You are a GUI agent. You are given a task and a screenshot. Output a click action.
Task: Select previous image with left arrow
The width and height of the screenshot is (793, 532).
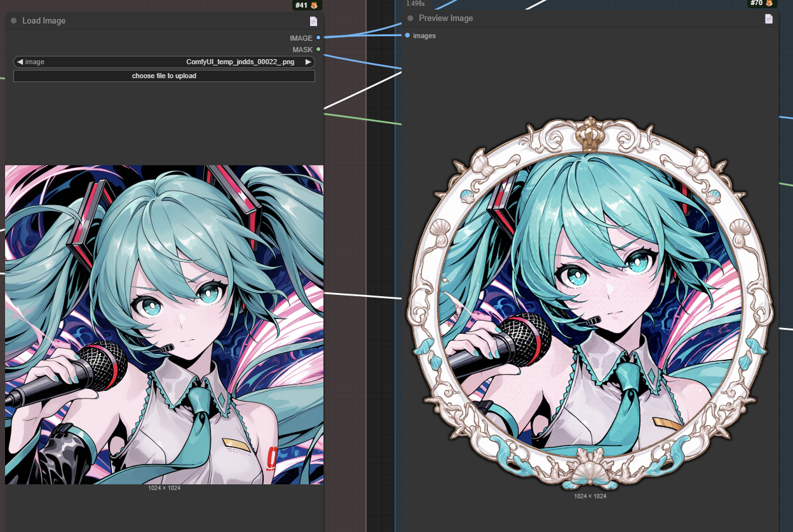tap(20, 62)
